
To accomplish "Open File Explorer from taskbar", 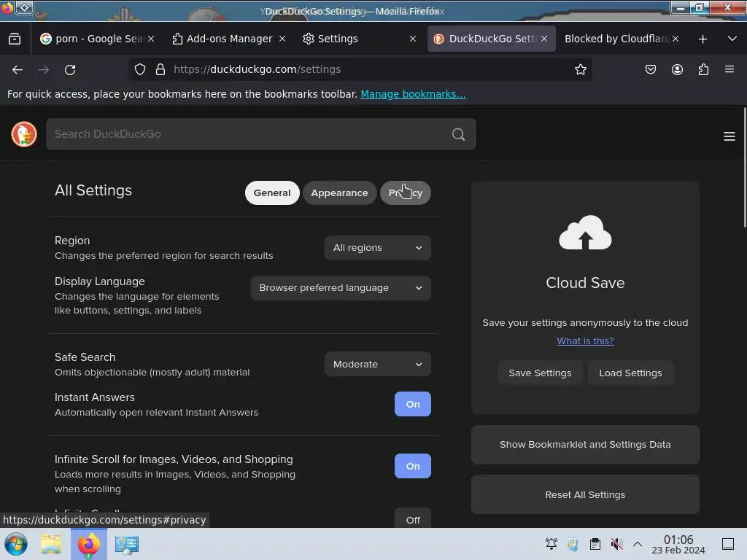I will click(51, 544).
